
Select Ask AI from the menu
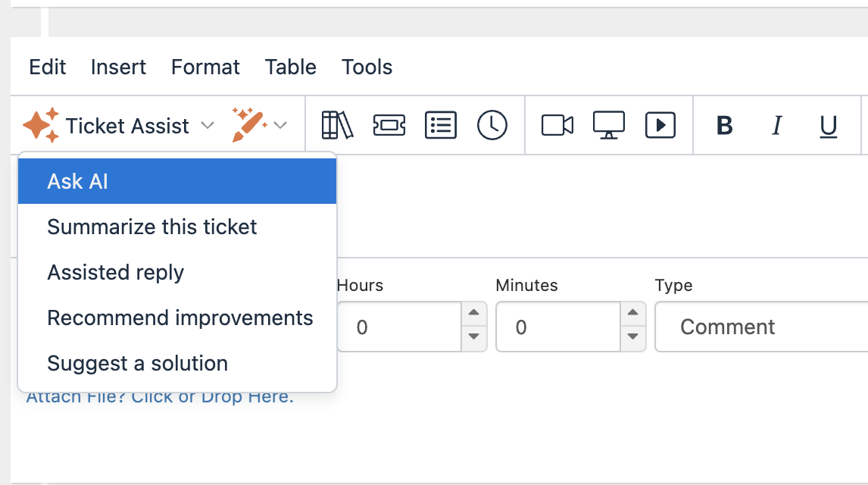[177, 182]
